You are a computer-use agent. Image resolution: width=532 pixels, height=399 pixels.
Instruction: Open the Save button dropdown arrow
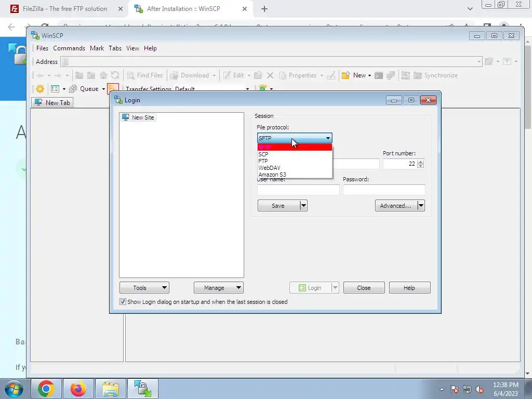click(303, 206)
